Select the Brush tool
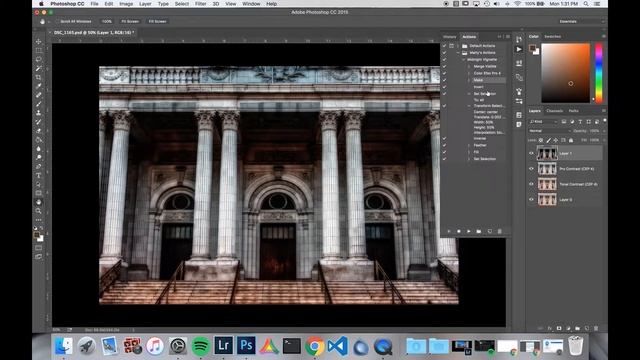Viewport: 640px width, 360px height. coord(39,104)
